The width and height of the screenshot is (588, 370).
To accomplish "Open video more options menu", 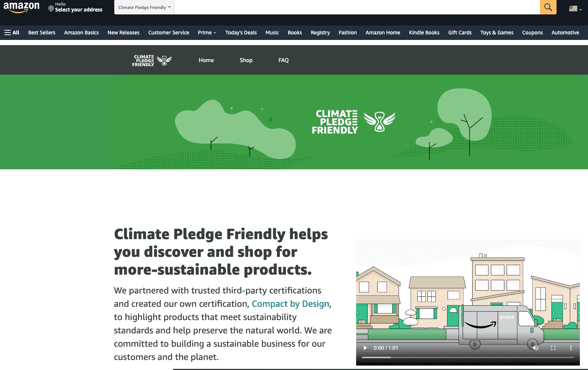I will [571, 348].
